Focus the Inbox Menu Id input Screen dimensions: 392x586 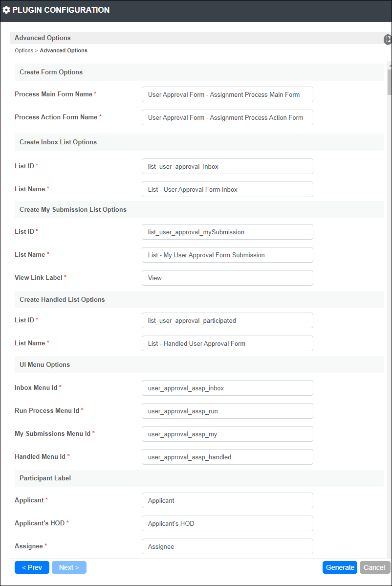click(x=227, y=388)
